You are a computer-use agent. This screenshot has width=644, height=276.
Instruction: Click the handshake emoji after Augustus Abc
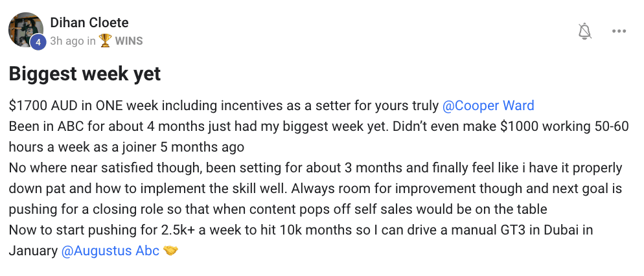pyautogui.click(x=170, y=251)
